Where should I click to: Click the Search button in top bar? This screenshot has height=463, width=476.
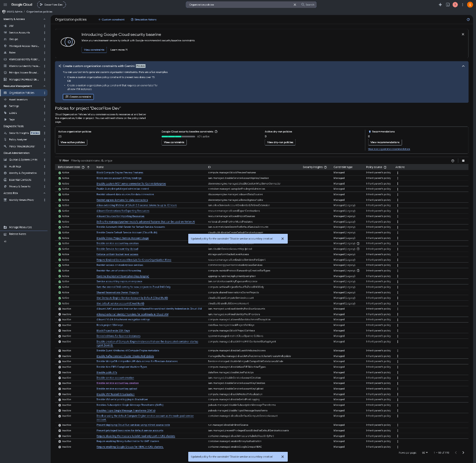(308, 5)
